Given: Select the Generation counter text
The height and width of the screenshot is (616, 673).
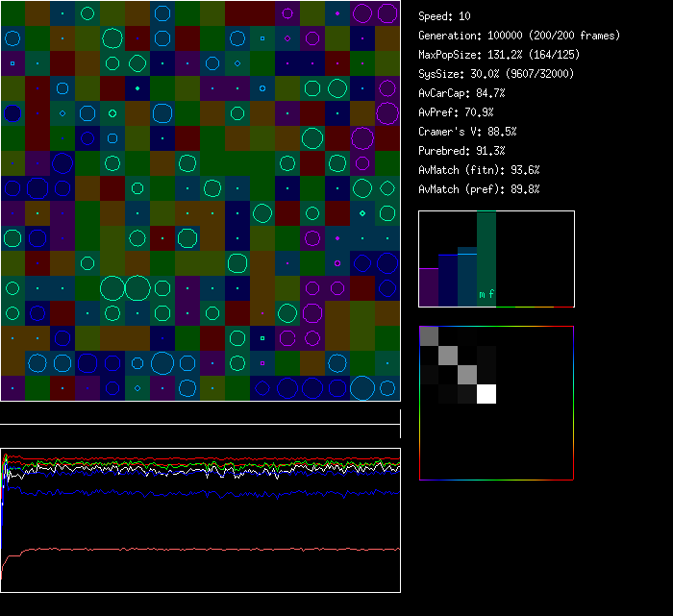Looking at the screenshot, I should pyautogui.click(x=519, y=36).
